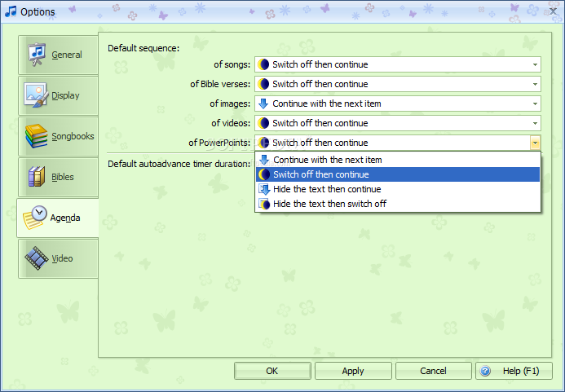The width and height of the screenshot is (565, 392).
Task: Click the Video film strip icon
Action: click(x=36, y=258)
